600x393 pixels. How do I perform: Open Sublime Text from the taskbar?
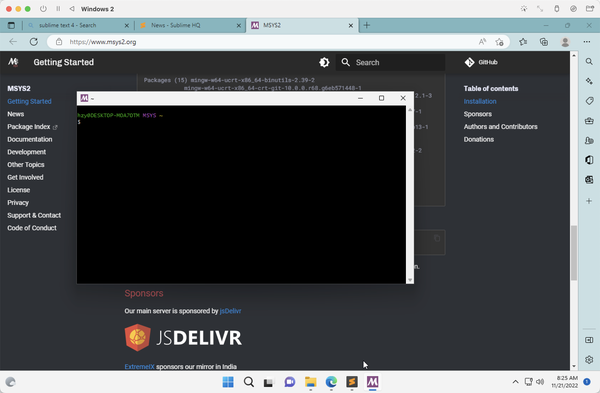point(352,382)
